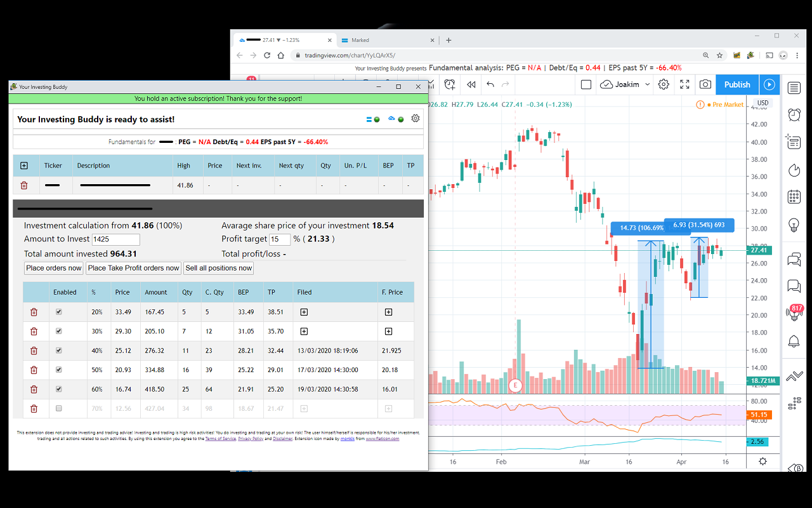The height and width of the screenshot is (508, 812).
Task: Add Filed date for the 30% row
Action: coord(304,331)
